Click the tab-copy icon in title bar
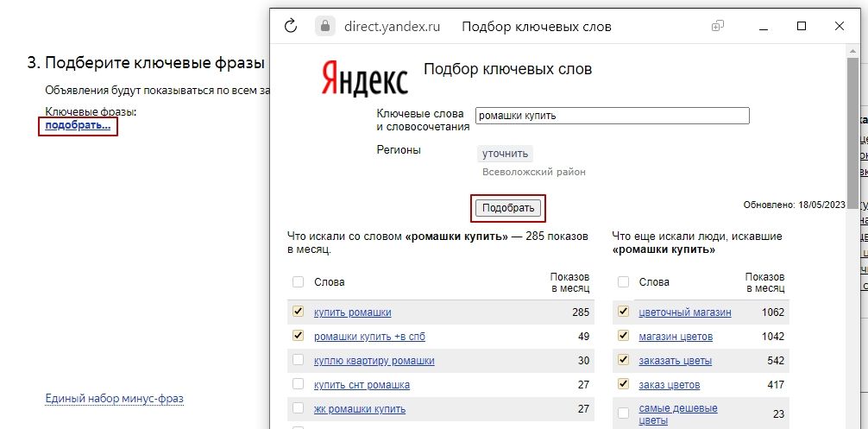The width and height of the screenshot is (868, 429). point(717,26)
